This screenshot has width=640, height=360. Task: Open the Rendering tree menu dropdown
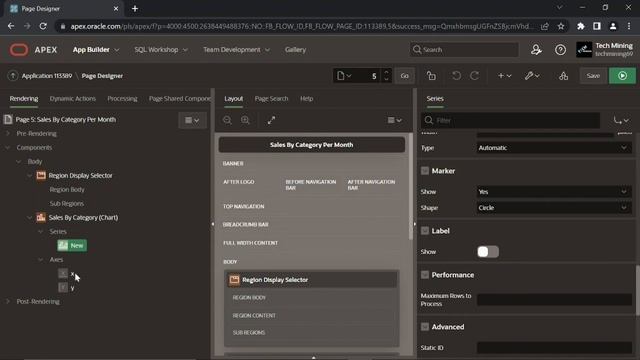tap(192, 120)
